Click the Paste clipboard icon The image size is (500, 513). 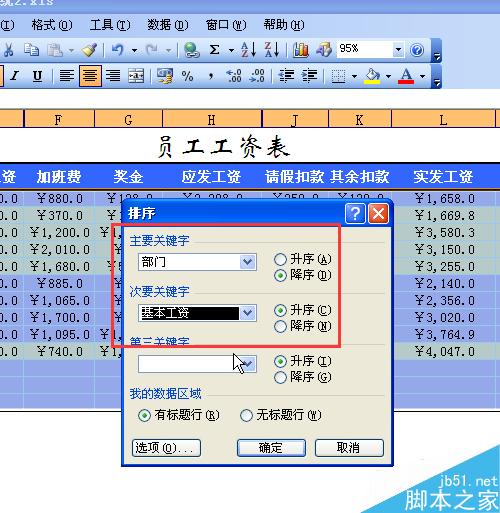(x=55, y=50)
